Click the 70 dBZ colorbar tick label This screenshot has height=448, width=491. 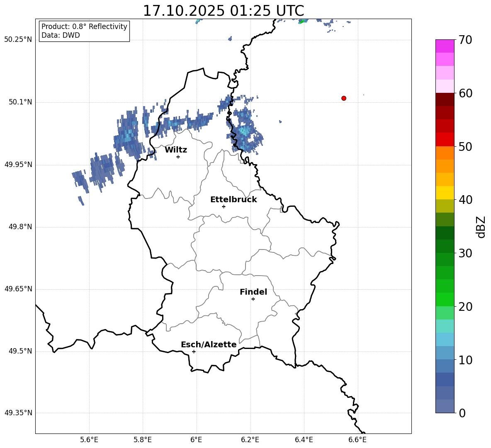click(x=465, y=40)
